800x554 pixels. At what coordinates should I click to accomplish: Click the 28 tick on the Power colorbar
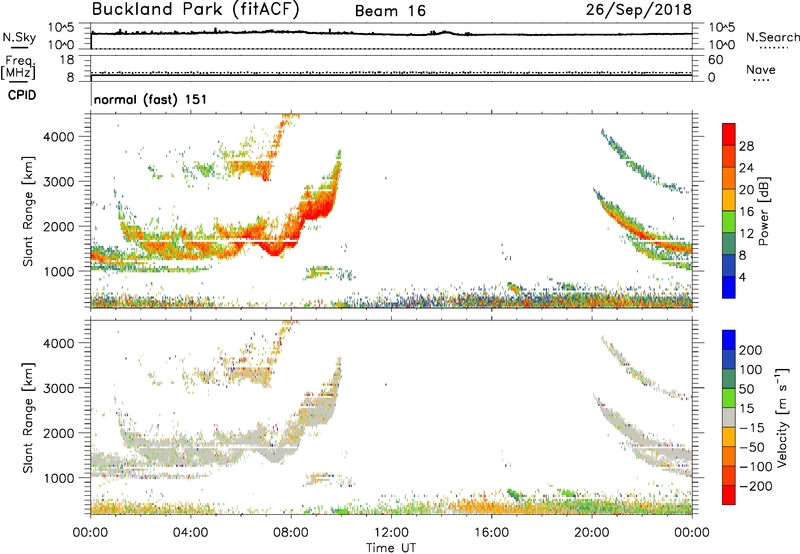pyautogui.click(x=746, y=146)
